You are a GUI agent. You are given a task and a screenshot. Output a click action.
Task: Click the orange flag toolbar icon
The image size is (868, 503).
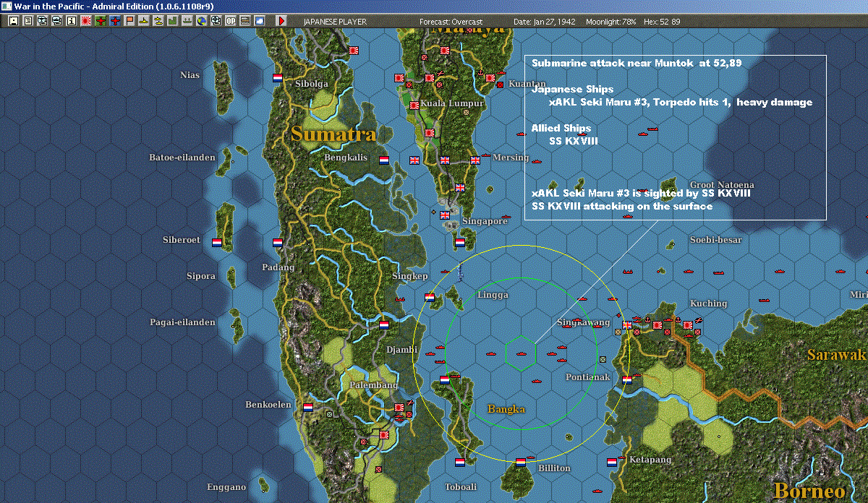(129, 21)
